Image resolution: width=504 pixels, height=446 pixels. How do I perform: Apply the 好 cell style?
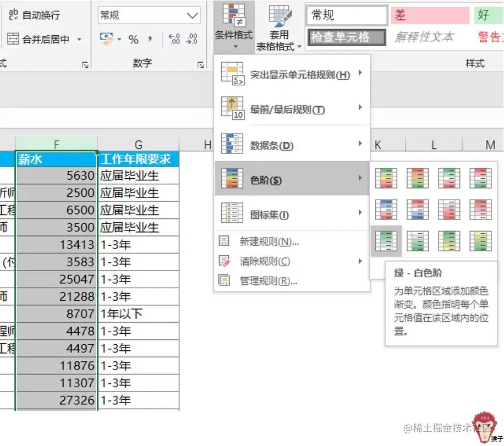[x=489, y=15]
